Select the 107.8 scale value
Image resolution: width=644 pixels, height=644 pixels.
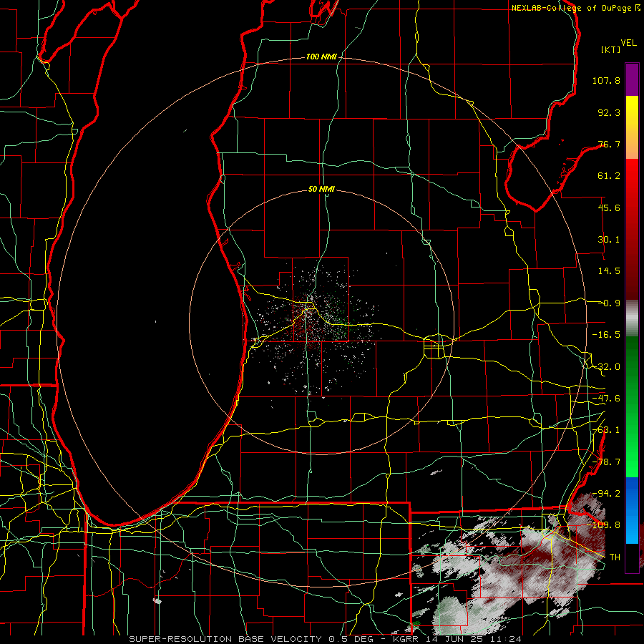coord(606,80)
